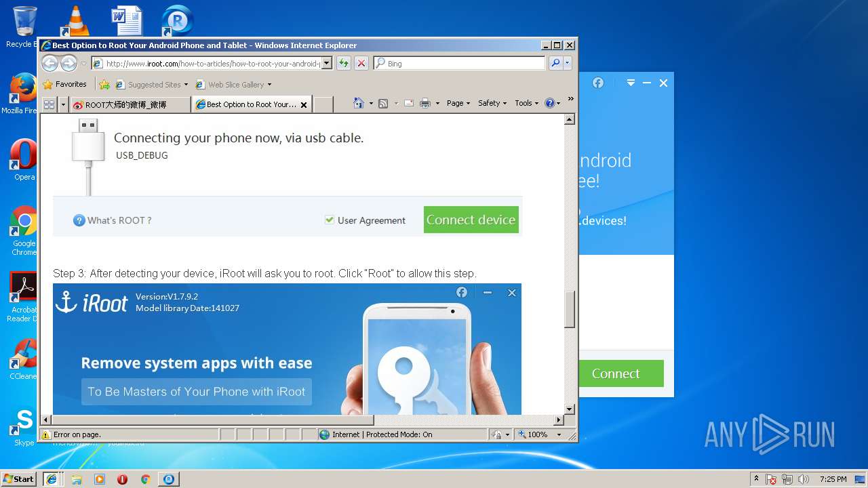
Task: Open Acrobat Reader desktop shortcut
Action: click(x=24, y=297)
